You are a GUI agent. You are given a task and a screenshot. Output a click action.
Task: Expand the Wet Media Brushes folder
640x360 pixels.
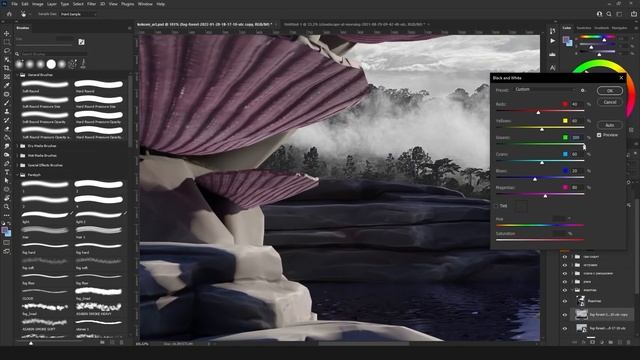(18, 156)
